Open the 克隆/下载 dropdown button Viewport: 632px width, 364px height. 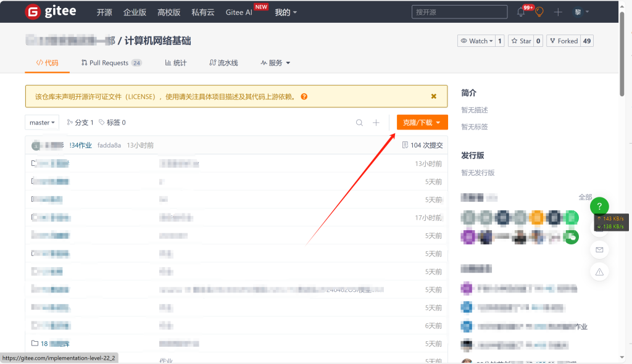click(422, 123)
